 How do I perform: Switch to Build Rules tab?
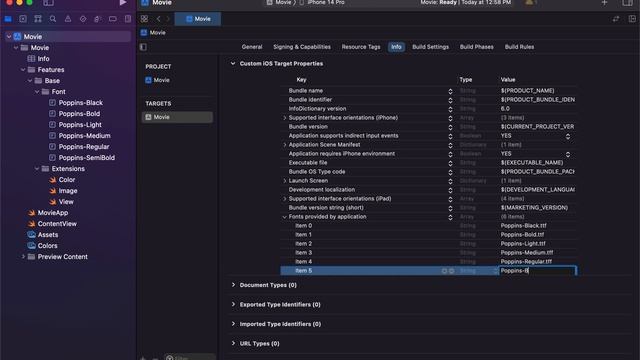519,47
